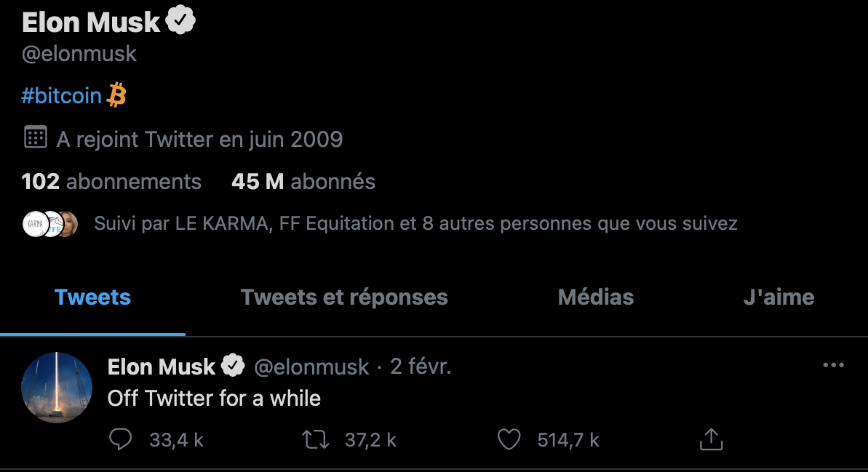The image size is (868, 472).
Task: View the 45 M abonnés list
Action: tap(303, 181)
